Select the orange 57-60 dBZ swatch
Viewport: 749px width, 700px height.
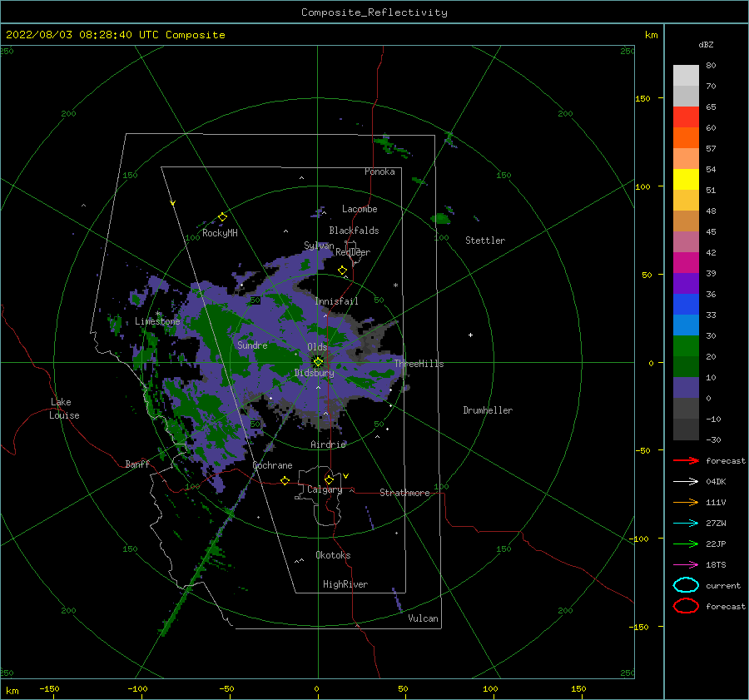click(x=686, y=138)
